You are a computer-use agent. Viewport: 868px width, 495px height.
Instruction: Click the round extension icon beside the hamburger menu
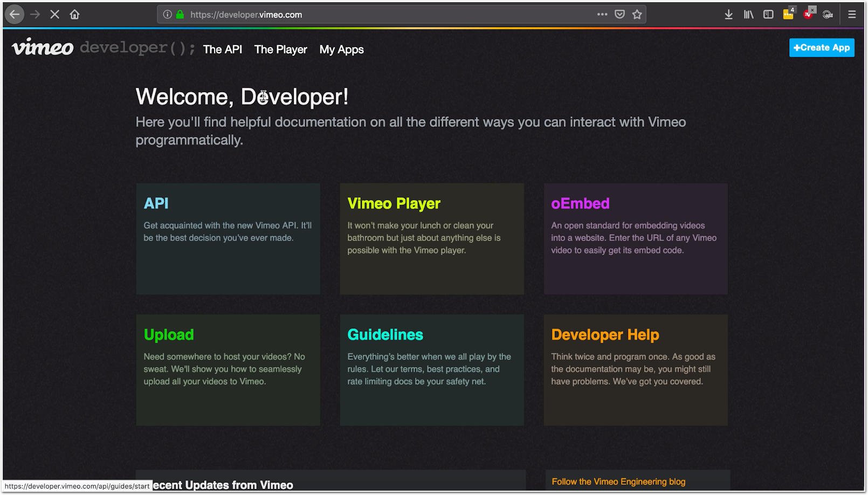(828, 15)
